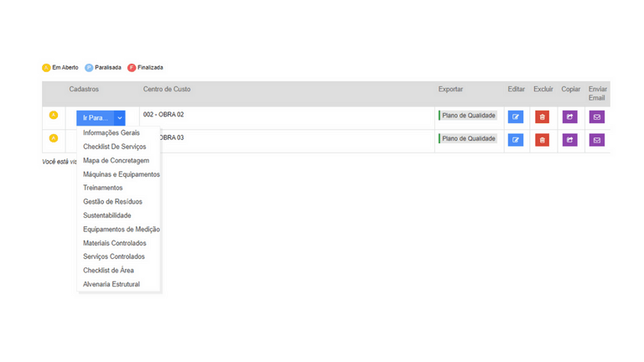Go to Alvenaria Estrutural
Image resolution: width=644 pixels, height=362 pixels.
112,284
